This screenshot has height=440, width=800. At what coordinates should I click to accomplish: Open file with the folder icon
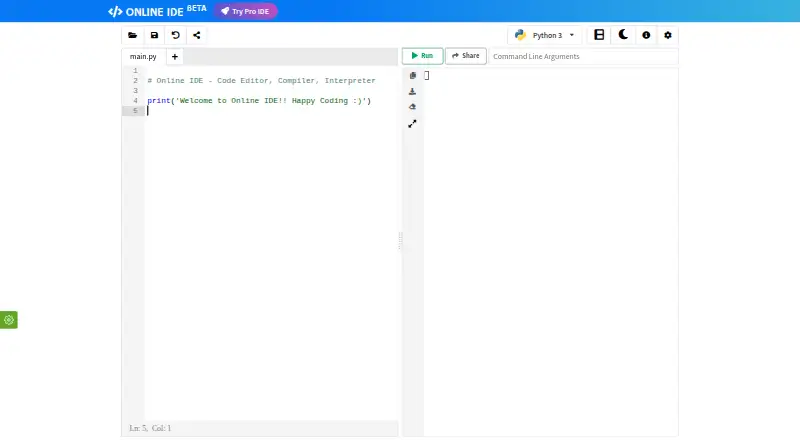tap(133, 35)
